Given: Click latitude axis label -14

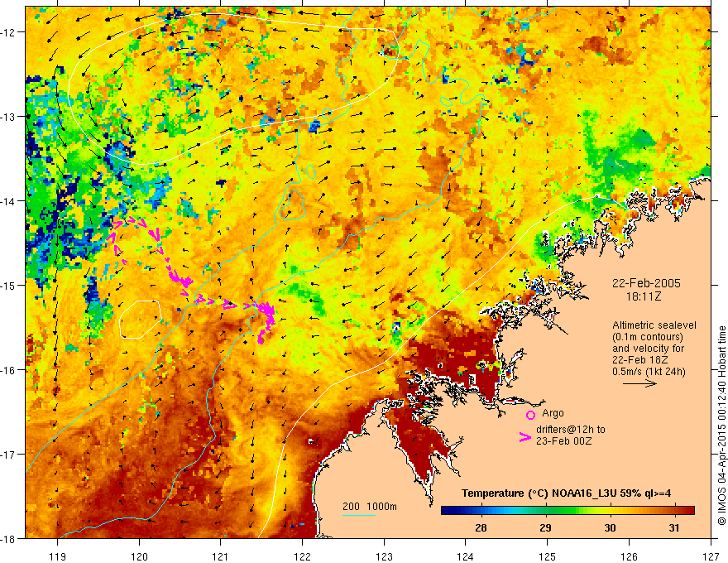Looking at the screenshot, I should coord(8,200).
